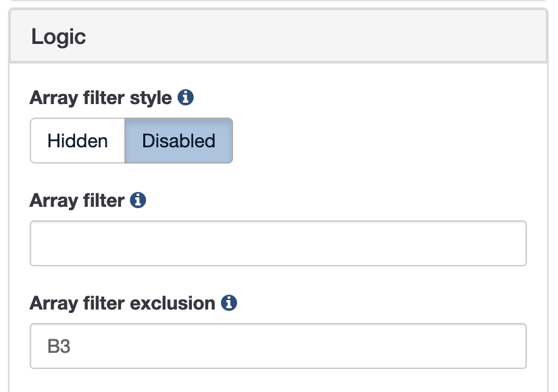Click the Array filter exclusion field
This screenshot has width=558, height=392.
[x=278, y=346]
